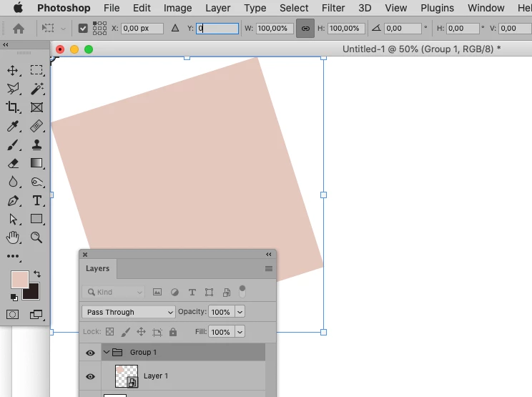Filter for adjustment layers
The width and height of the screenshot is (532, 397).
[174, 292]
